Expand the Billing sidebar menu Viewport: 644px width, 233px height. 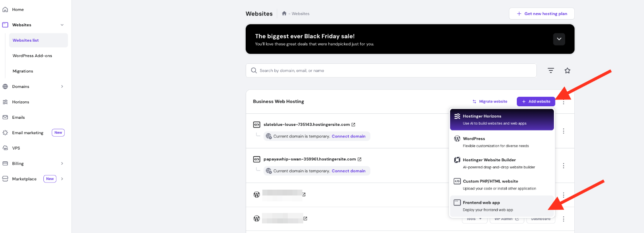[62, 163]
